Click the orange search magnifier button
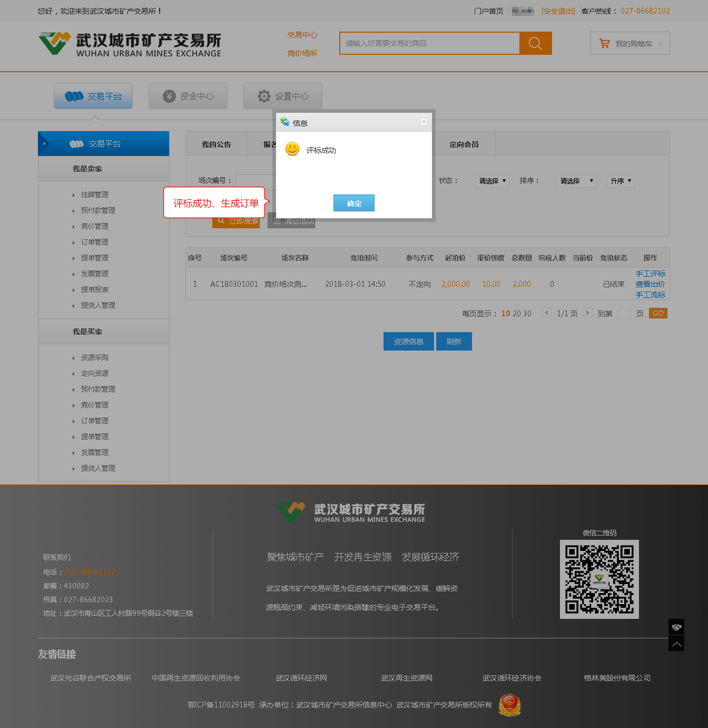The image size is (708, 728). pos(535,43)
